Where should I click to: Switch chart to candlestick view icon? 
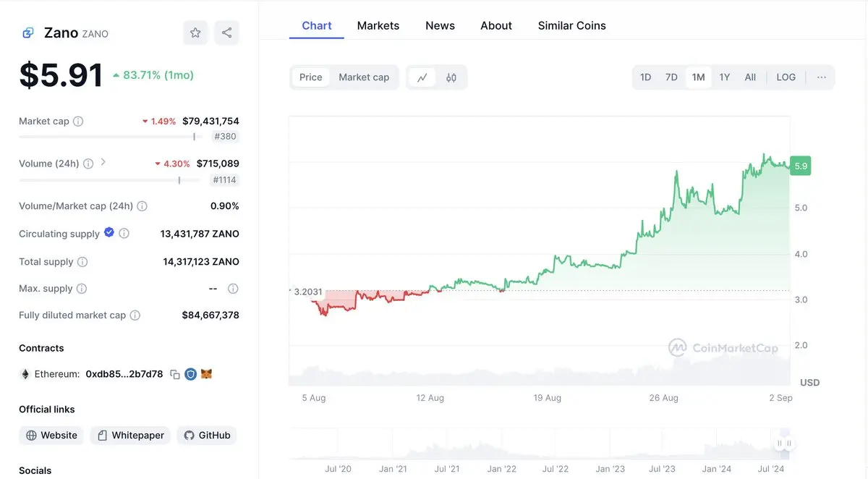click(451, 77)
